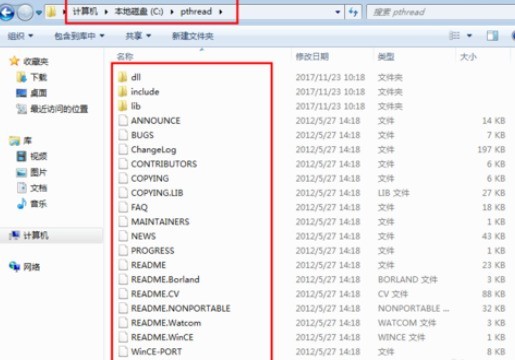Image resolution: width=515 pixels, height=360 pixels.
Task: Click 新建文件夹 button
Action: click(x=193, y=36)
